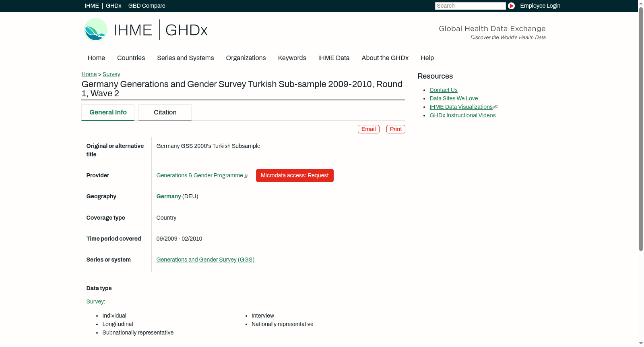The image size is (644, 347).
Task: Click the 'Coverage type' field label
Action: [106, 218]
